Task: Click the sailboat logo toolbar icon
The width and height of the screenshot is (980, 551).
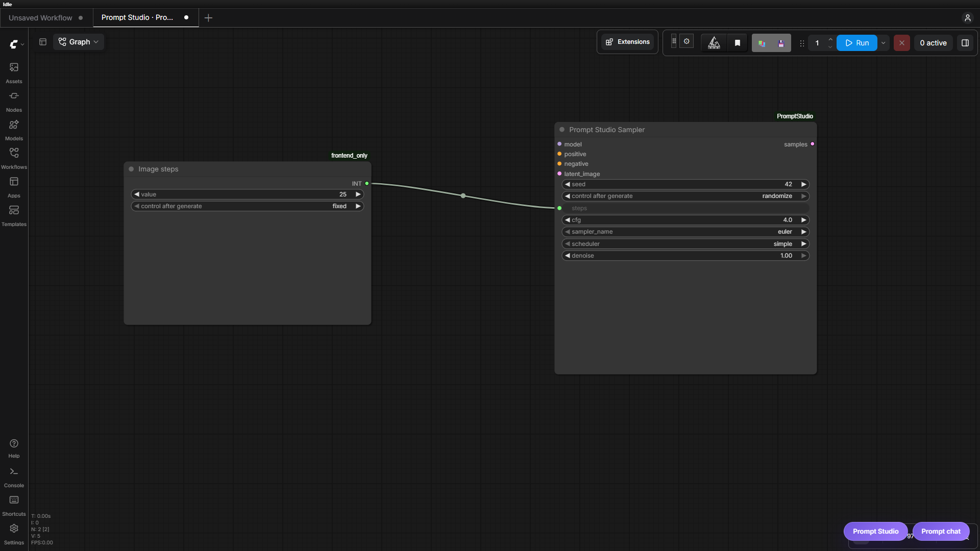Action: 714,43
